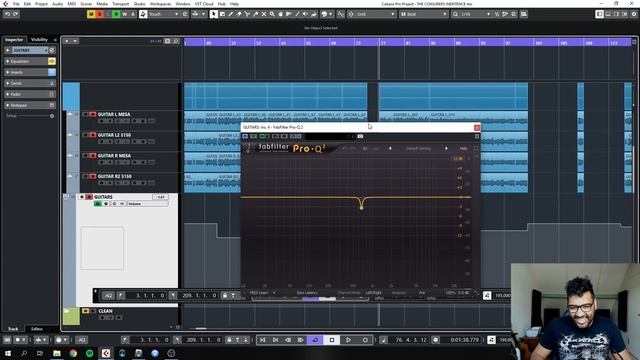The width and height of the screenshot is (640, 360).
Task: Open the Audio menu
Action: tap(58, 4)
